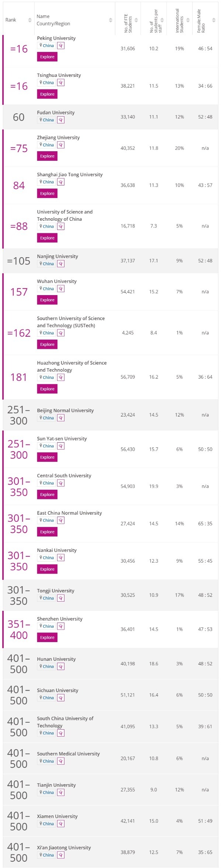Sort by students per staff arrows
This screenshot has height=868, width=221.
(162, 20)
